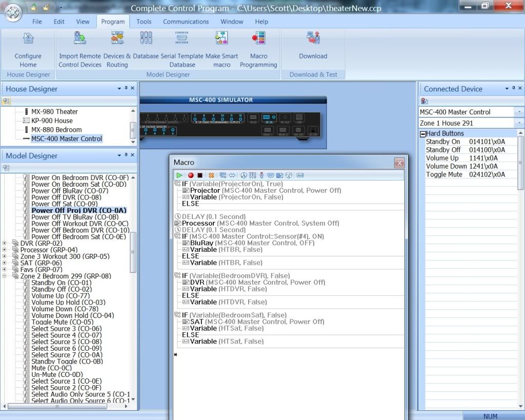Expand the Processor (GRP-04) group
This screenshot has height=420, width=525.
4,250
